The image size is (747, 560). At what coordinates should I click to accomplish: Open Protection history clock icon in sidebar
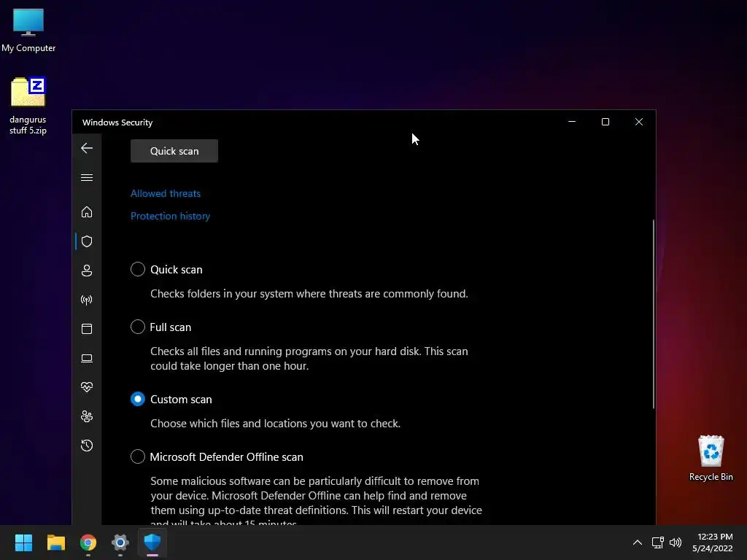[87, 446]
